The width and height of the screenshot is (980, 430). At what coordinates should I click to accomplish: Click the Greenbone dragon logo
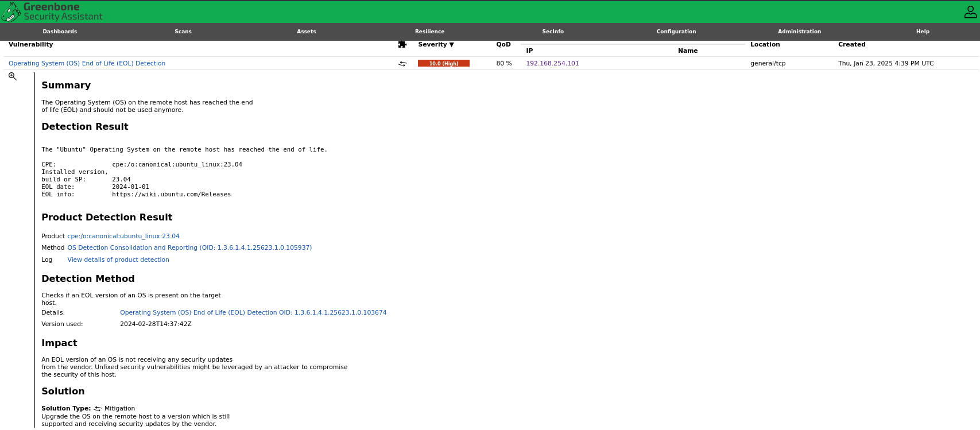tap(11, 11)
